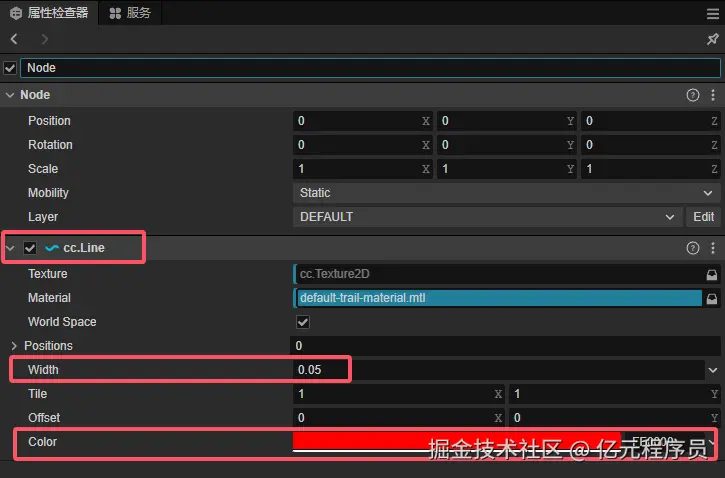
Task: Toggle the node active checkbox
Action: (10, 68)
